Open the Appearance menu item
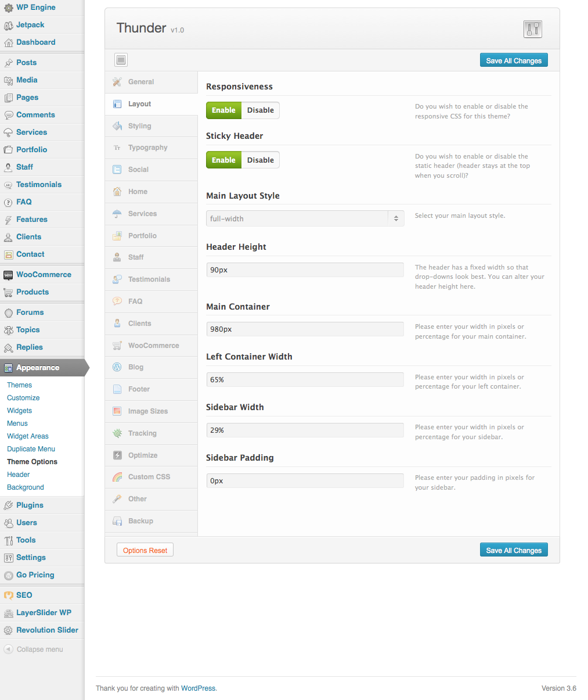Screen dimensions: 588x700 coord(42,368)
